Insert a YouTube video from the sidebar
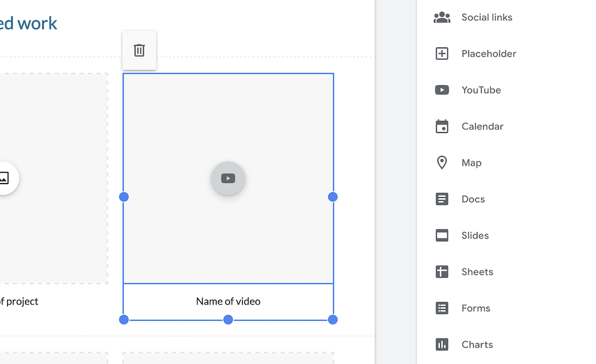The image size is (596, 364). 481,89
